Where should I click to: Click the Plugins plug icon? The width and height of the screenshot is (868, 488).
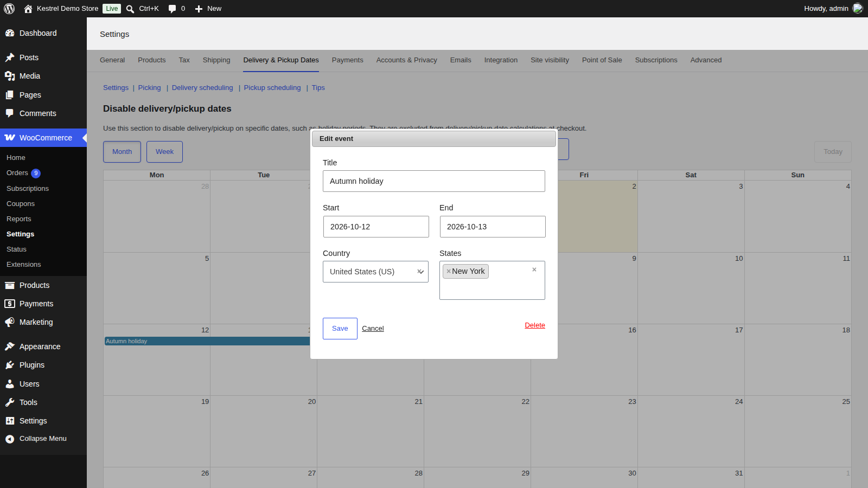10,365
